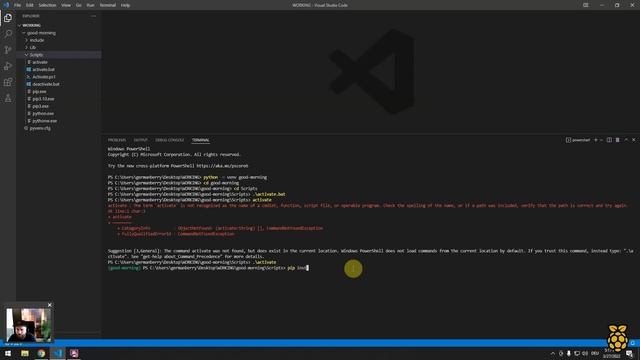
Task: Split the terminal panel
Action: pos(609,140)
